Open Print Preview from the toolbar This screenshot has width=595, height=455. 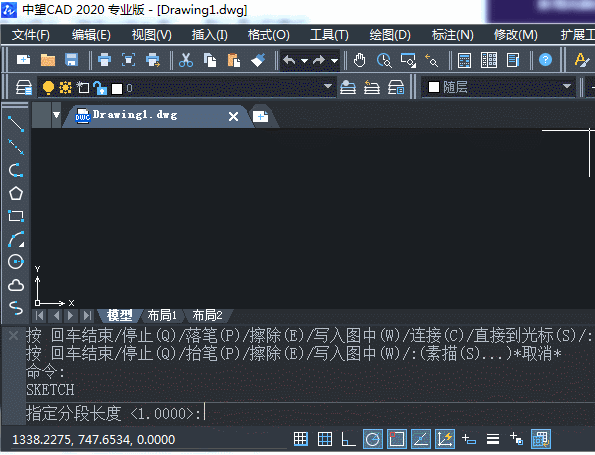coord(128,60)
